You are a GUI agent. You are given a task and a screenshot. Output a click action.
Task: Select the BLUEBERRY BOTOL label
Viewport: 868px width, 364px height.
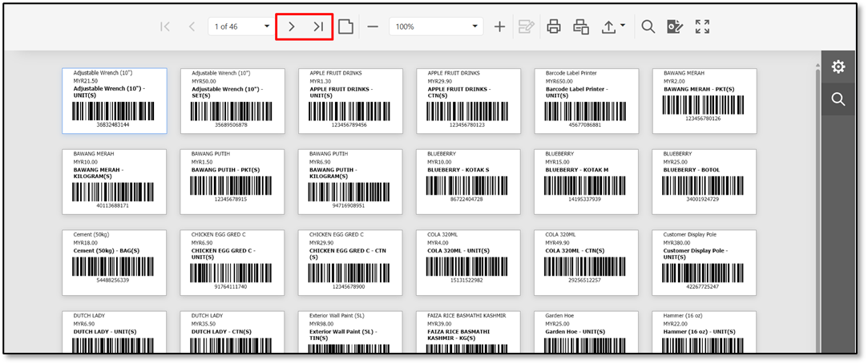click(x=704, y=182)
